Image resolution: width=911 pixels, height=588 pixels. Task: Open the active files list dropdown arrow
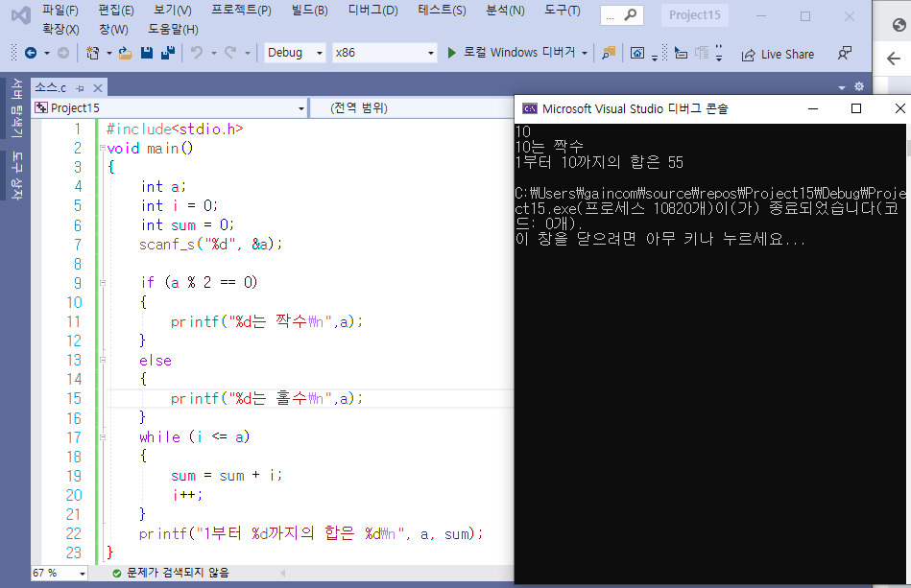pos(842,87)
